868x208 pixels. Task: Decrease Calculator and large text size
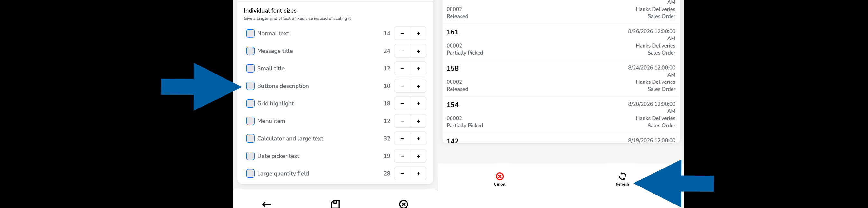(x=402, y=138)
